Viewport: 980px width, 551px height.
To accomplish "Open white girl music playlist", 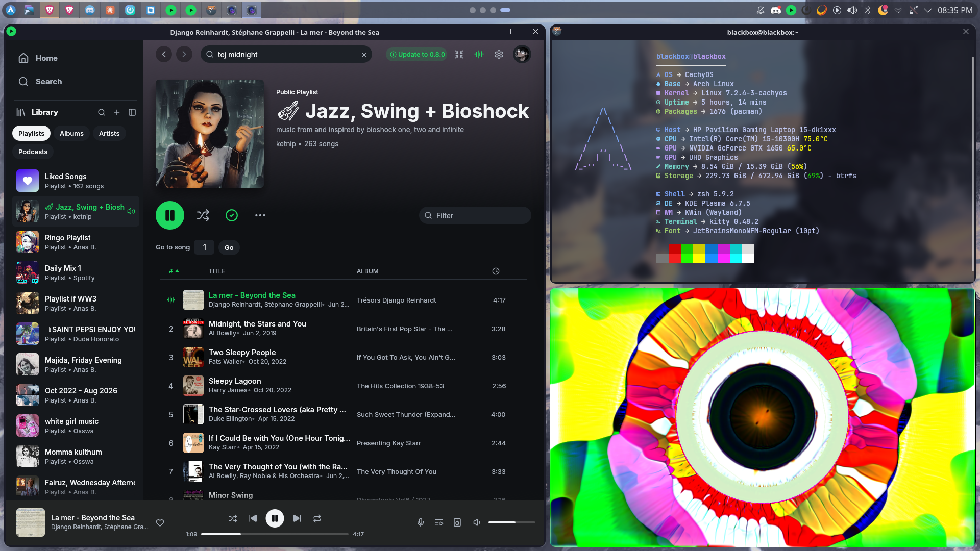I will tap(76, 425).
